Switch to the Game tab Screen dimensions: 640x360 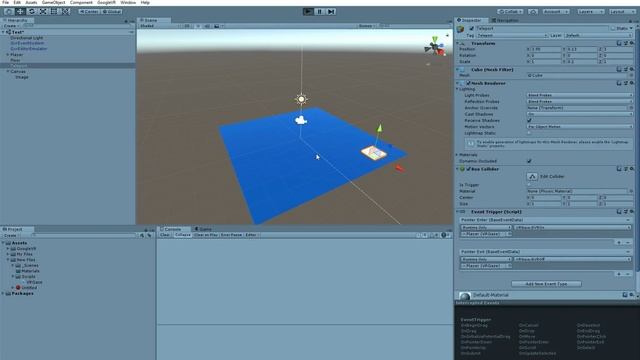pos(204,229)
